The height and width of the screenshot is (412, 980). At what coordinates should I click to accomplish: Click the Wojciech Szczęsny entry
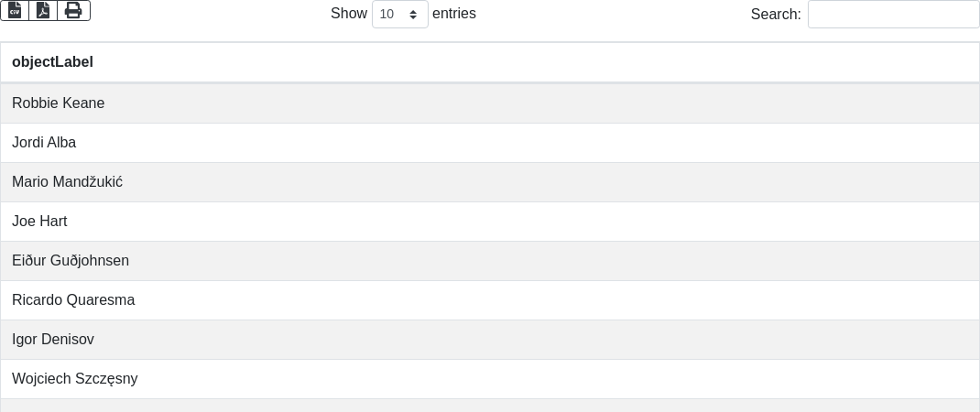pyautogui.click(x=74, y=379)
